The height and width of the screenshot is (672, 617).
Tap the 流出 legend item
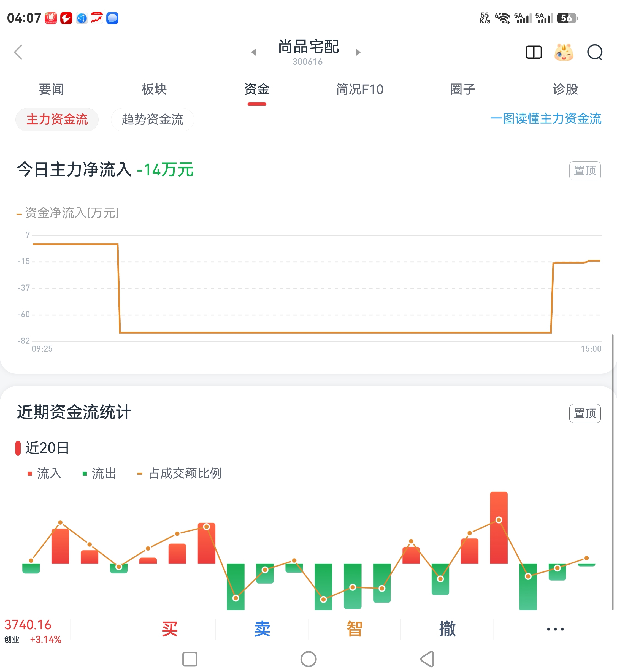coord(99,473)
